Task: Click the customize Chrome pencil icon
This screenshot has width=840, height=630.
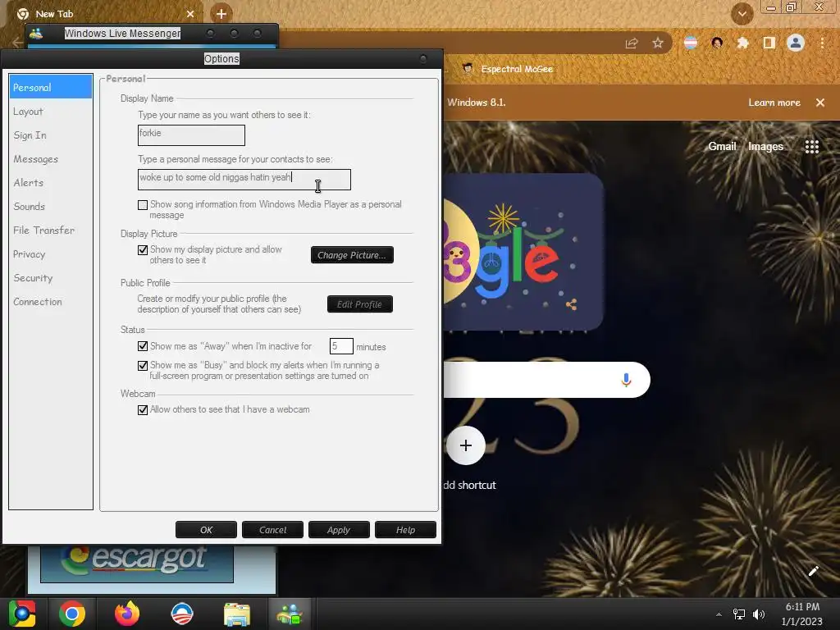Action: pyautogui.click(x=813, y=571)
